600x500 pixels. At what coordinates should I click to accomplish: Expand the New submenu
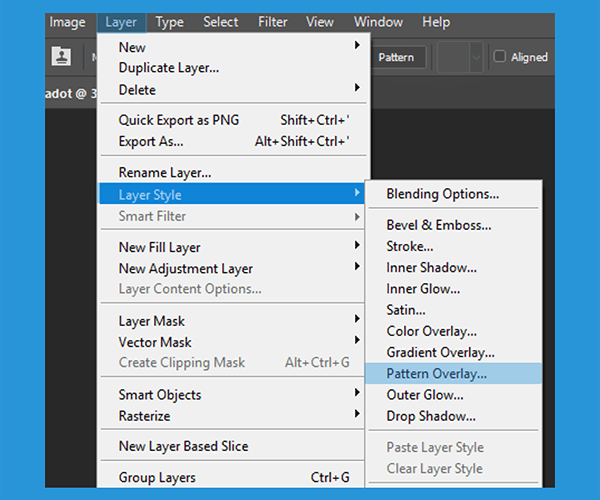click(x=233, y=47)
